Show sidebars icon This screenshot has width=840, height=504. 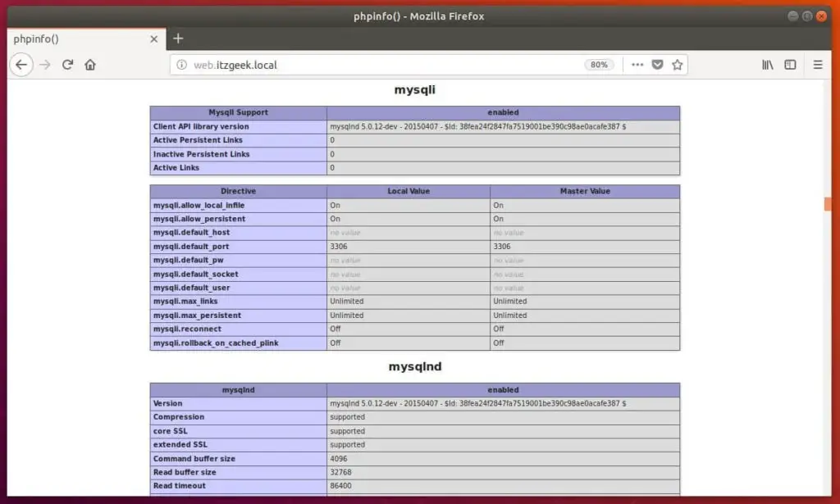790,65
